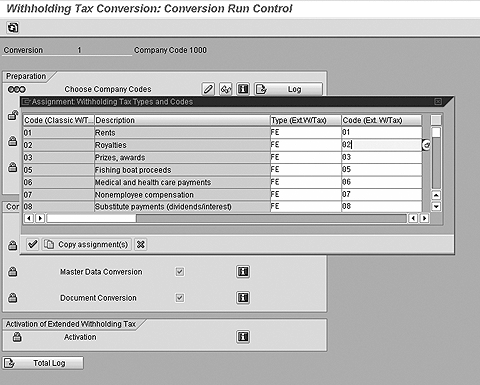Click the Copy assignment(s) button
Screen dimensions: 480x385
click(87, 244)
